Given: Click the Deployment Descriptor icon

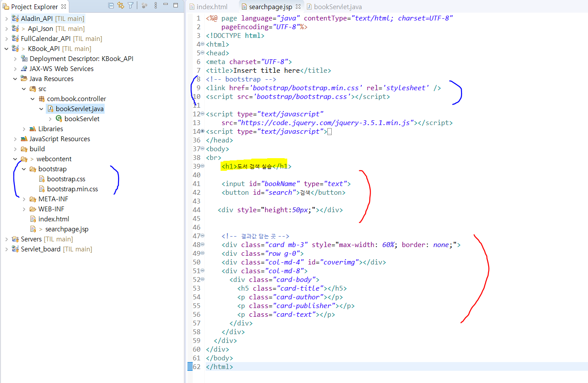Looking at the screenshot, I should point(24,59).
